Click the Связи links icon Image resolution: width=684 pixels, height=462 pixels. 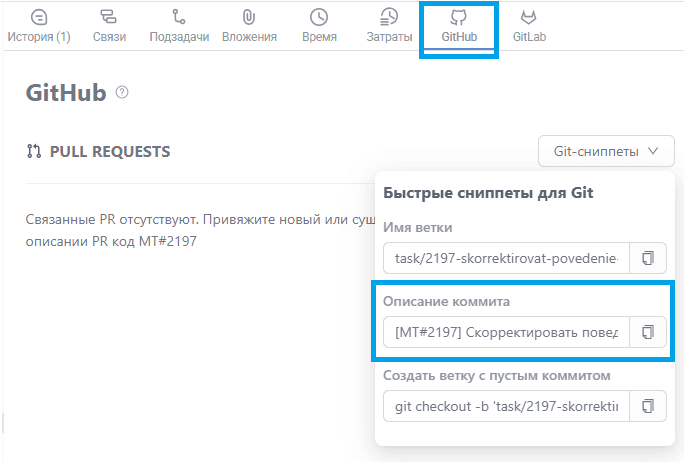pos(109,17)
